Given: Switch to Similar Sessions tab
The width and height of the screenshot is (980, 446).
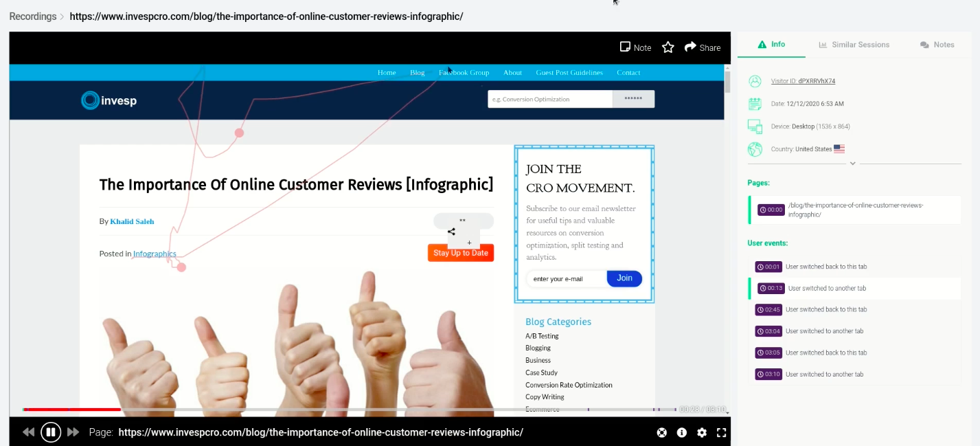Looking at the screenshot, I should click(854, 45).
